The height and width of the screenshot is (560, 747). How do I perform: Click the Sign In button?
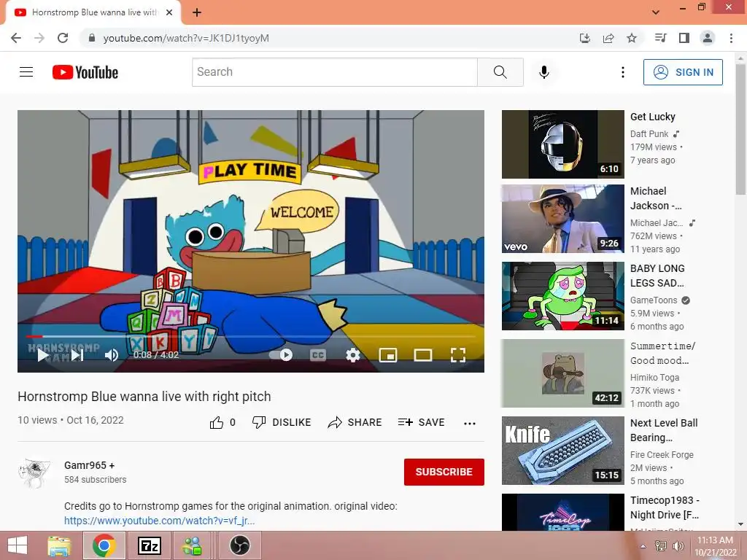[683, 72]
